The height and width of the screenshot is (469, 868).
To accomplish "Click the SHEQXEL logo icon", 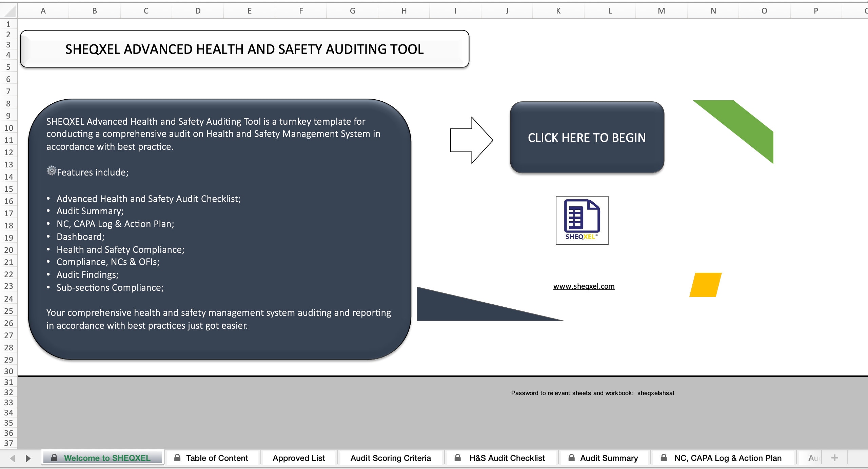I will [583, 220].
